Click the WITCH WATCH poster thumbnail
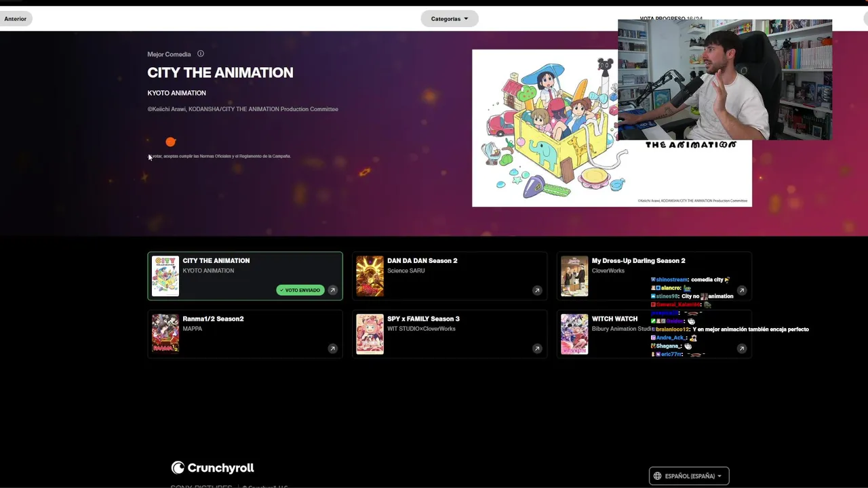The height and width of the screenshot is (488, 868). click(574, 333)
